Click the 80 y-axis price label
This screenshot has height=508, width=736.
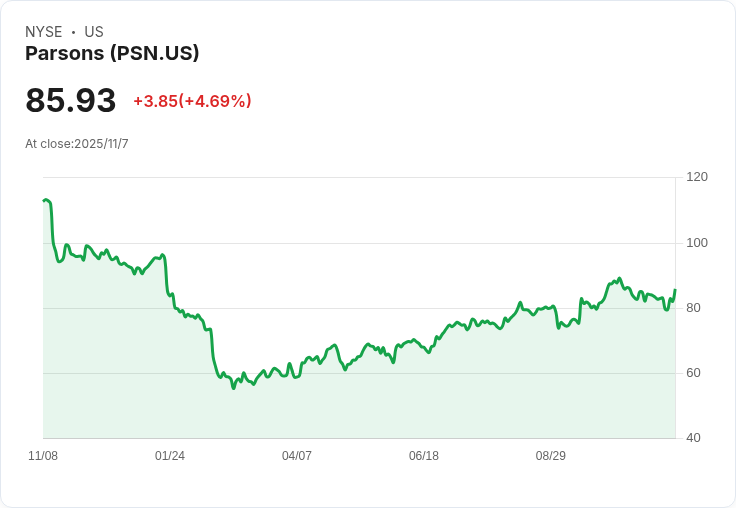click(x=694, y=308)
